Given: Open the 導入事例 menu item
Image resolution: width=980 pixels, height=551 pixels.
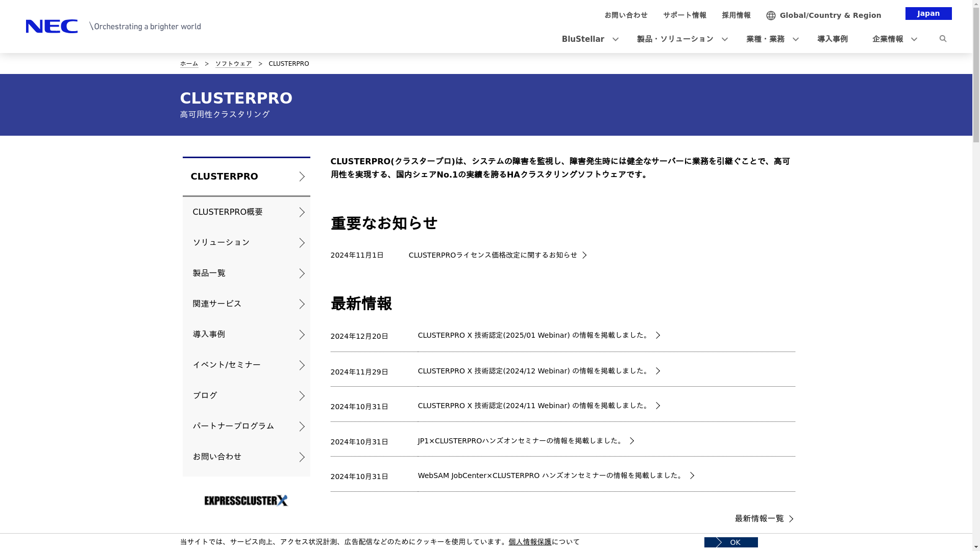Looking at the screenshot, I should coord(832,39).
